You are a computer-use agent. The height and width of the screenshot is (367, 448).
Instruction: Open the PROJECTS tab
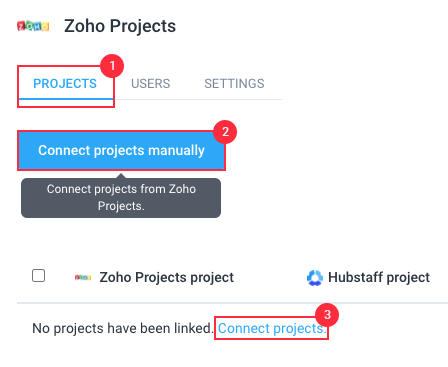point(65,84)
